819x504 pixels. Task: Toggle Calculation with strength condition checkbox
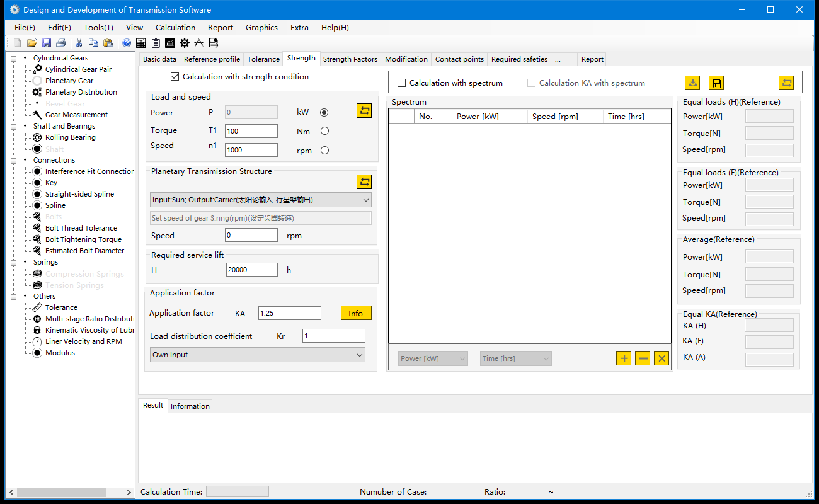pyautogui.click(x=175, y=77)
